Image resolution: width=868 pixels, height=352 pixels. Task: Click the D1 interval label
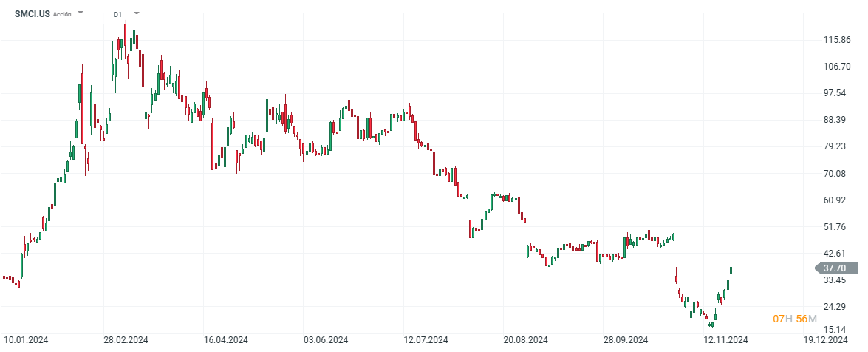pos(118,14)
